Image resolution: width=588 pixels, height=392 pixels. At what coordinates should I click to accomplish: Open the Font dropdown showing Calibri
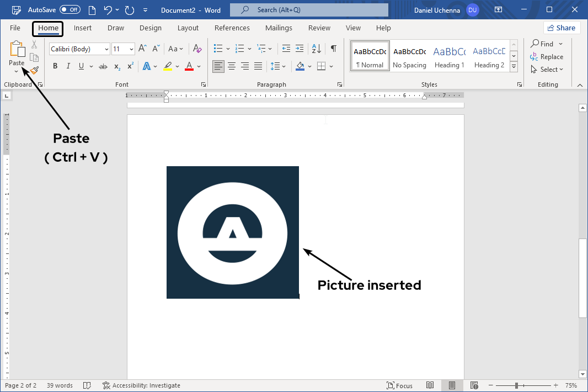pyautogui.click(x=106, y=49)
